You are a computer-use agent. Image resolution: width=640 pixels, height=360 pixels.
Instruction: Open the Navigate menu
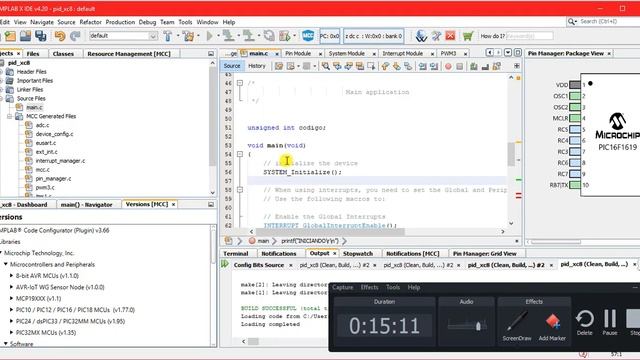tap(42, 22)
